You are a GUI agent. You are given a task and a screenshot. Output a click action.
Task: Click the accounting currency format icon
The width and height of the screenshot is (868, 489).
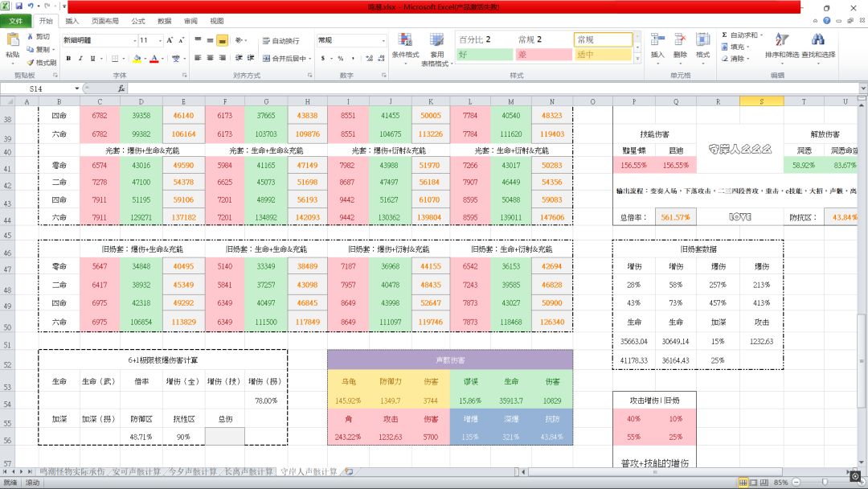[323, 58]
